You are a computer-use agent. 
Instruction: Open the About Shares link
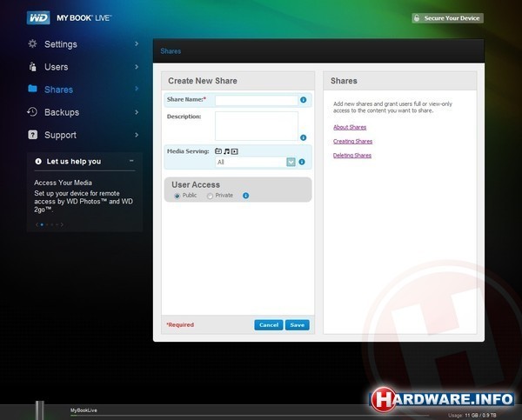350,127
